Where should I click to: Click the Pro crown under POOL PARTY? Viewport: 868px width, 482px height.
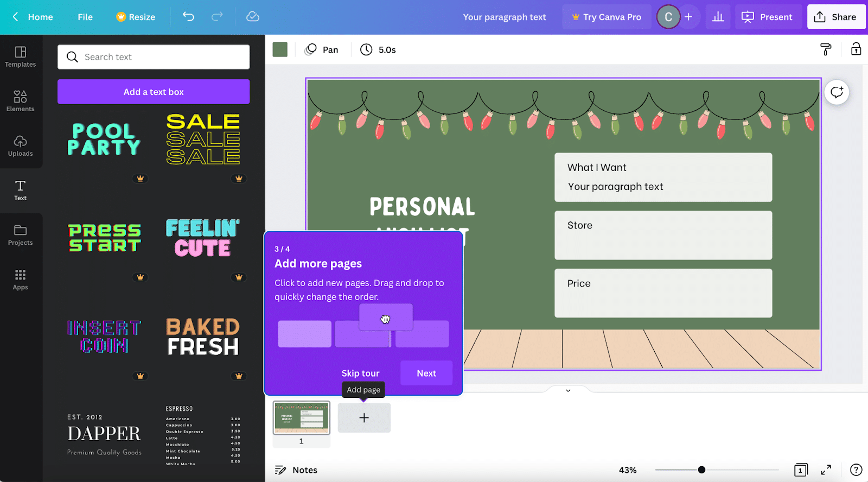coord(140,179)
